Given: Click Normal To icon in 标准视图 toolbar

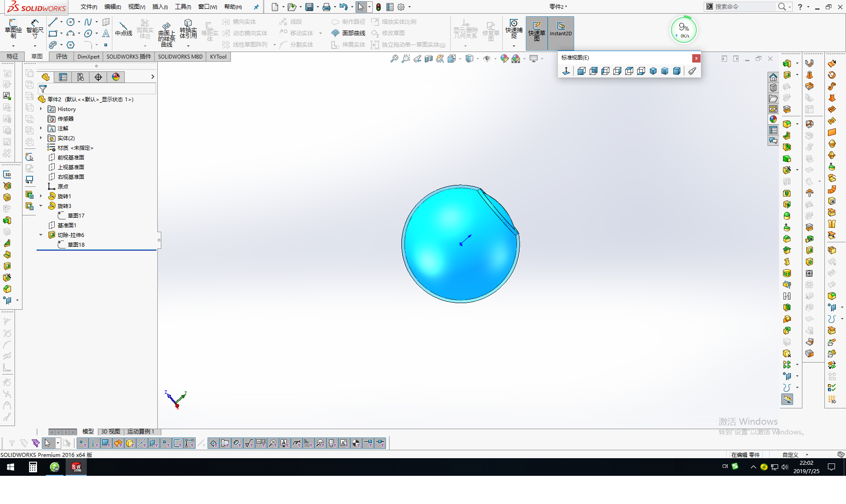Looking at the screenshot, I should [566, 71].
